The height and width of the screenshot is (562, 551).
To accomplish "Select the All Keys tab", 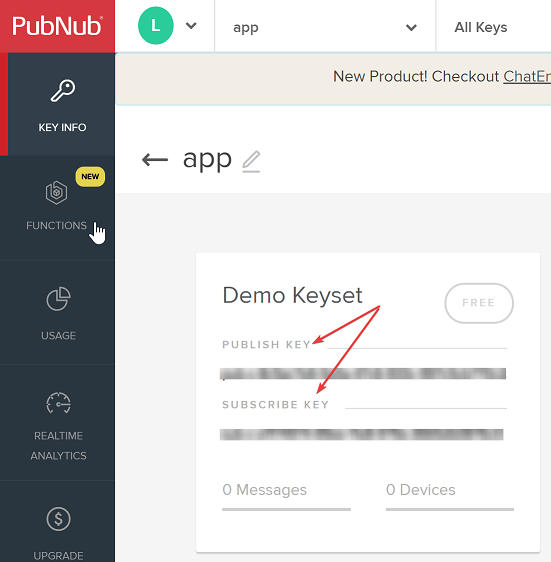I will coord(481,27).
